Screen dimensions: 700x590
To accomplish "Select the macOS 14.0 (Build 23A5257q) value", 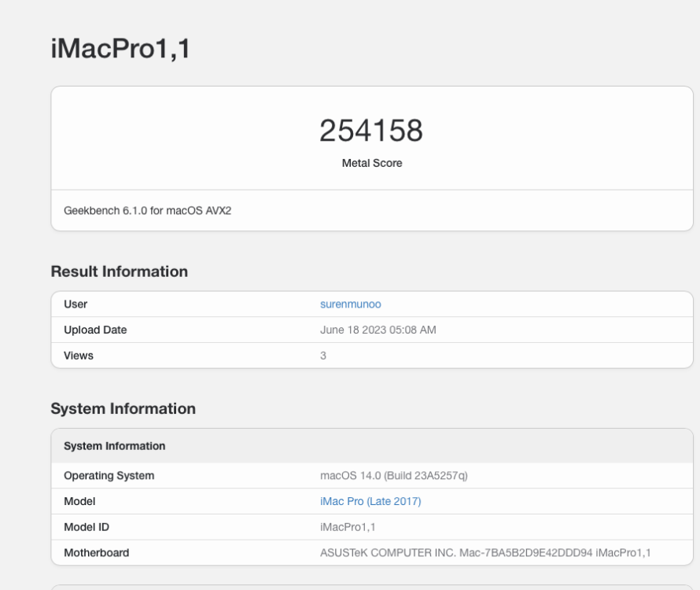I will coord(394,476).
